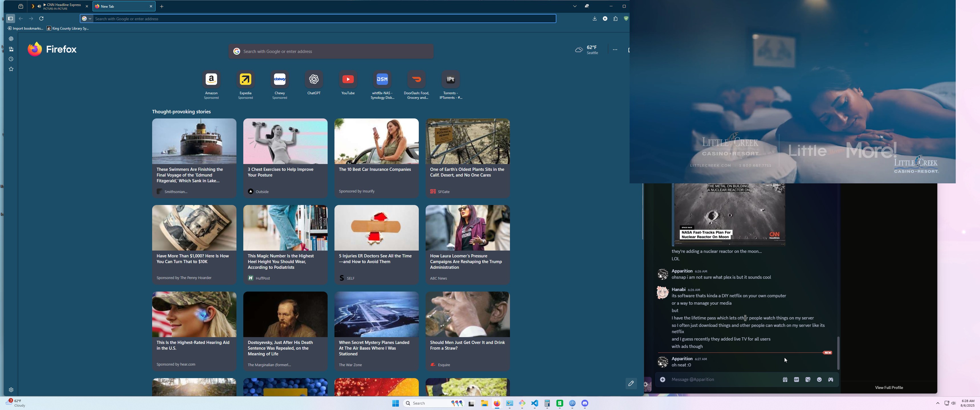Open synced tabs in the sidebar
The image size is (980, 410).
point(11,49)
